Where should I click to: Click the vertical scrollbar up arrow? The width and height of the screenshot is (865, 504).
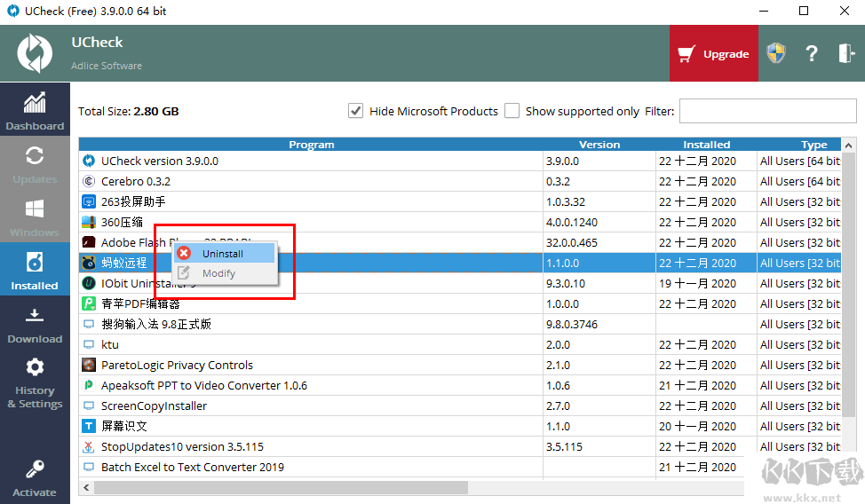[x=849, y=146]
